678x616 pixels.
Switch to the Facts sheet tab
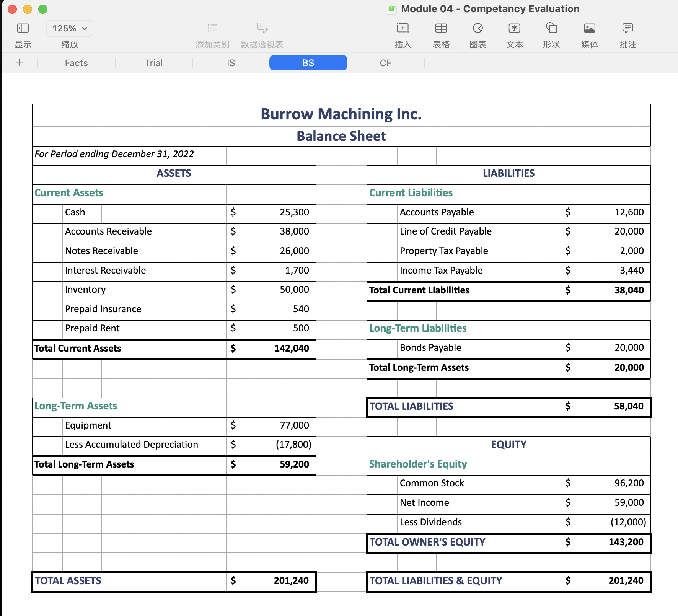pyautogui.click(x=76, y=63)
